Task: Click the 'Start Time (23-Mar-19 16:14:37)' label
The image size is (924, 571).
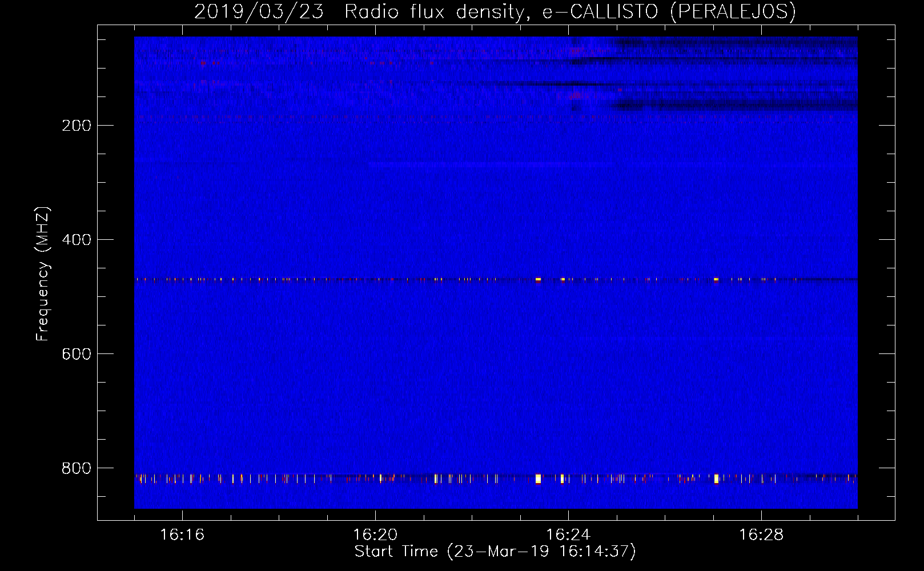Action: 495,552
